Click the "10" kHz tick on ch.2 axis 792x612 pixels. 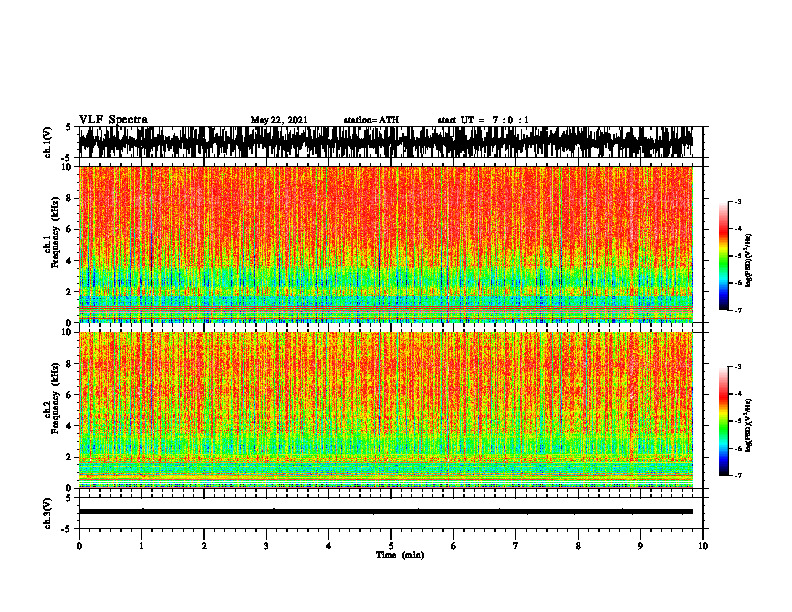click(x=67, y=332)
